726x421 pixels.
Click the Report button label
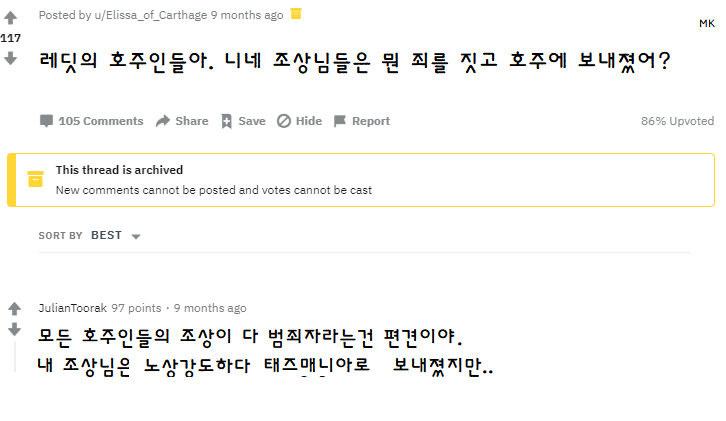point(371,121)
